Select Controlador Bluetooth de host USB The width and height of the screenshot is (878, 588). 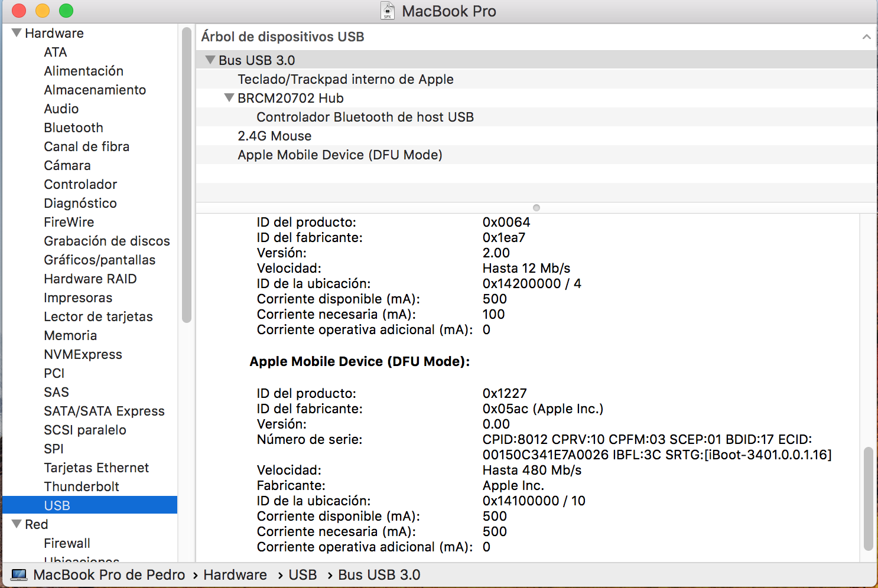pos(365,117)
